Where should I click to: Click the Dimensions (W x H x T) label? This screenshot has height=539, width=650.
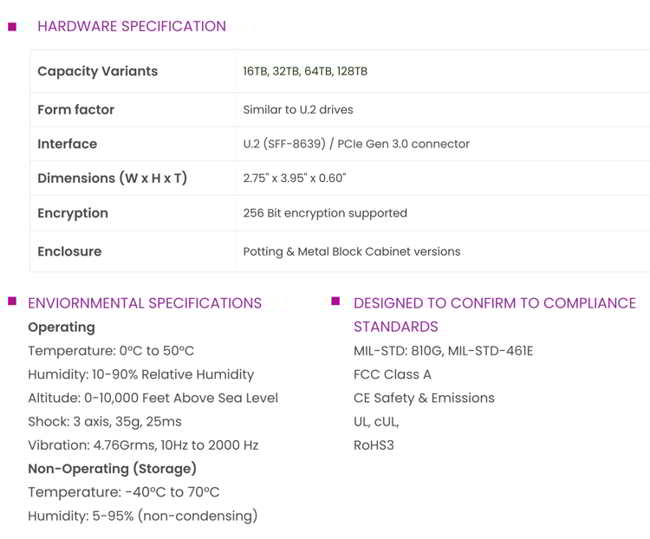112,178
